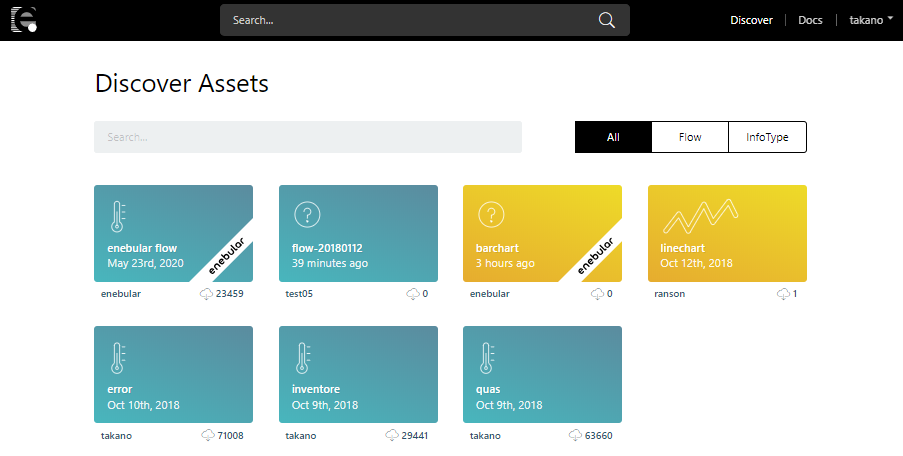Open the Discover page in navigation
The width and height of the screenshot is (903, 456).
751,20
